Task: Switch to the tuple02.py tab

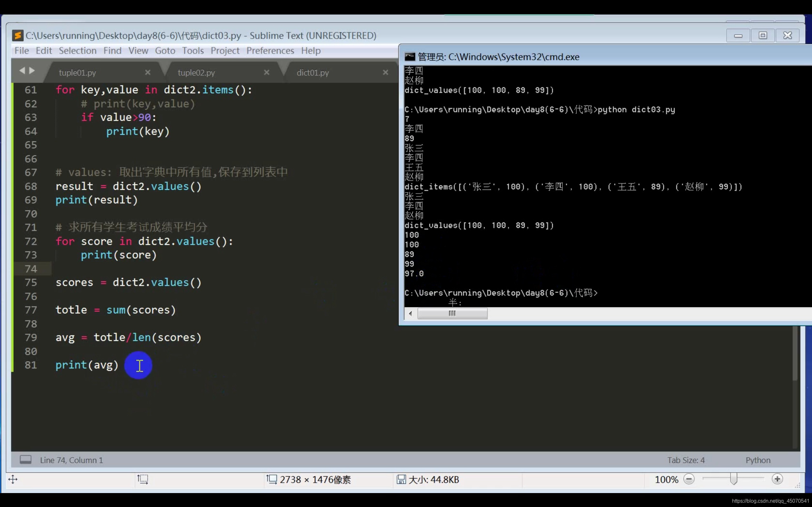Action: (x=196, y=73)
